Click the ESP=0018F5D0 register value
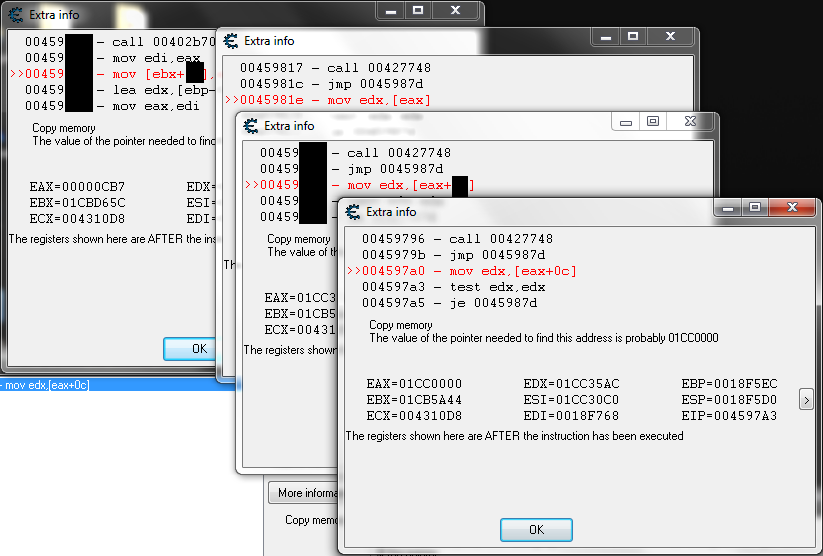 [729, 400]
